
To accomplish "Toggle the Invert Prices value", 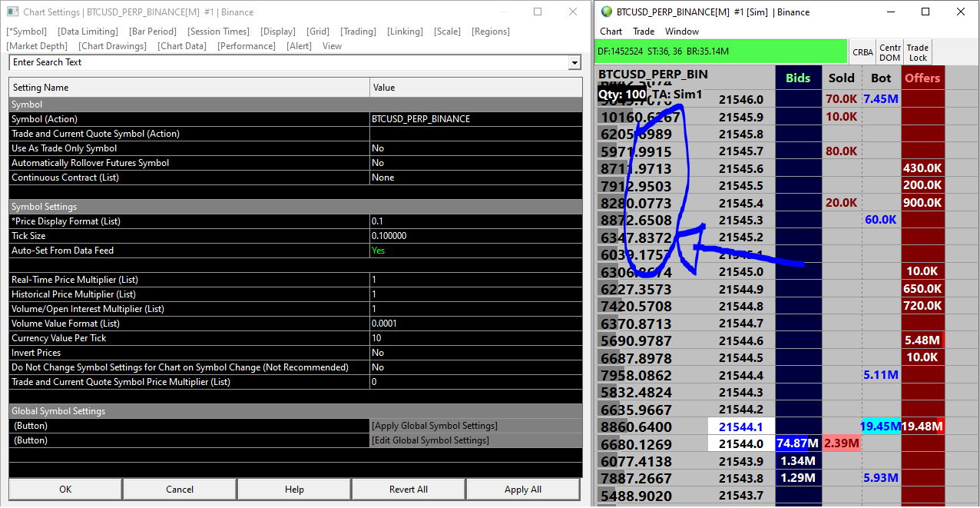I will [x=476, y=353].
